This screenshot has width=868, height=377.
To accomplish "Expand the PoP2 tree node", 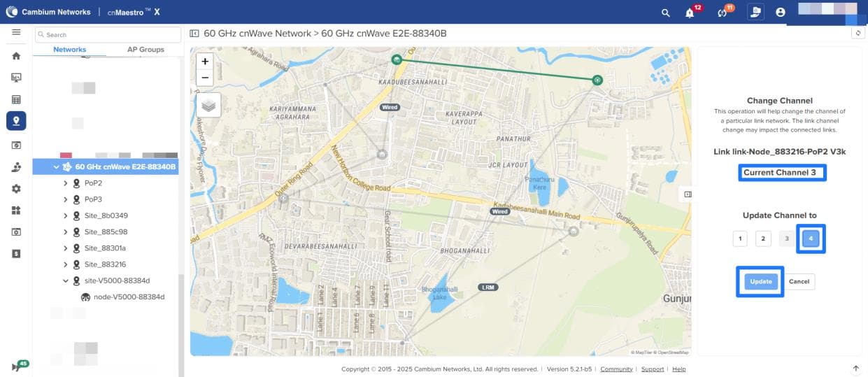I will tap(66, 183).
